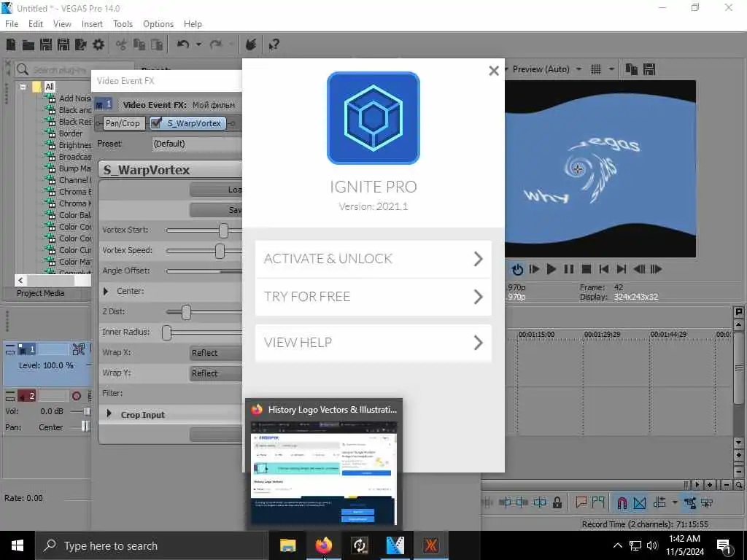The image size is (747, 560).
Task: Open the auto ripple mode dropdown arrow
Action: coord(675,503)
